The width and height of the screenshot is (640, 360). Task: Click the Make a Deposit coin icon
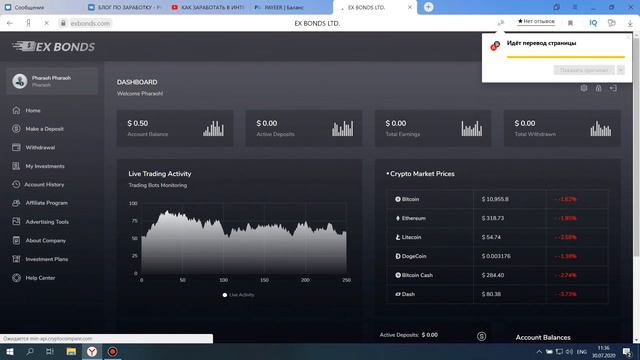(16, 129)
